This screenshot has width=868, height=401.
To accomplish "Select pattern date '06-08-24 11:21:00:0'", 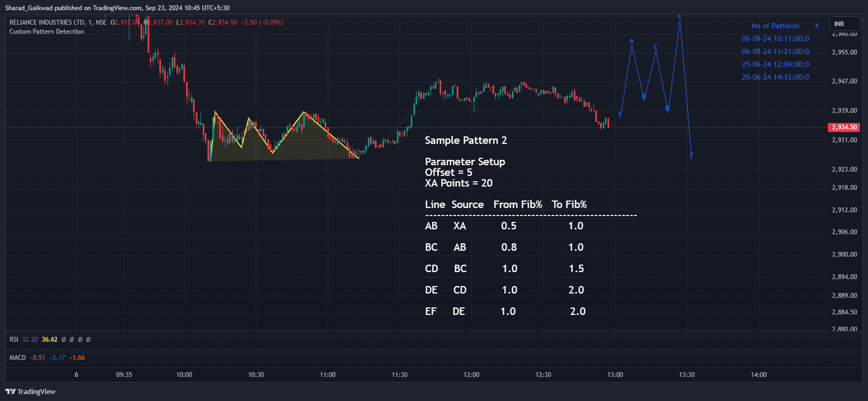I will coord(775,51).
